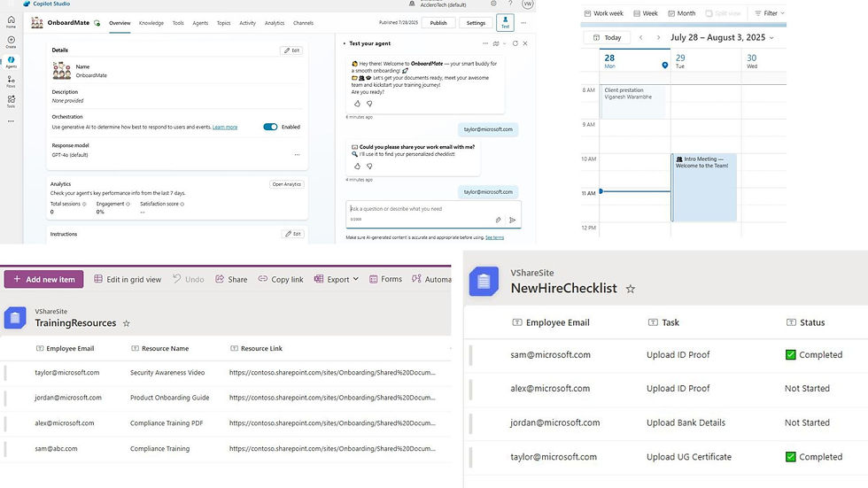868x488 pixels.
Task: Open the help question mark icon
Action: coord(510,4)
